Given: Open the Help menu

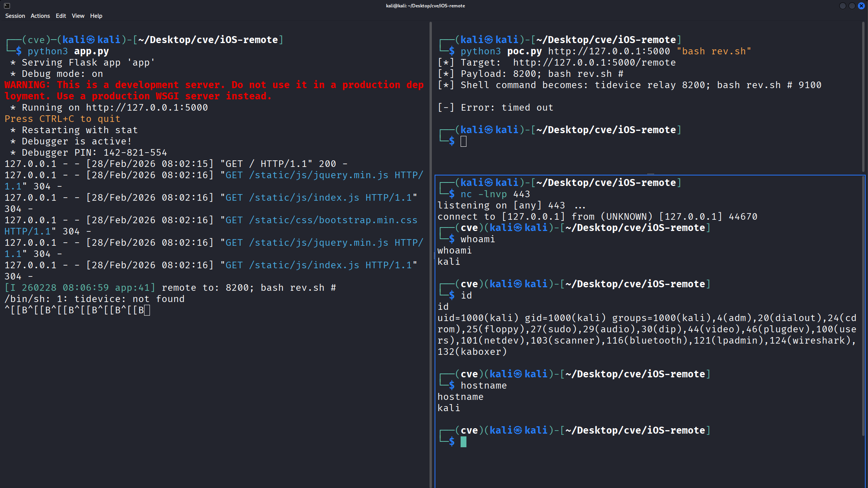Looking at the screenshot, I should point(96,16).
